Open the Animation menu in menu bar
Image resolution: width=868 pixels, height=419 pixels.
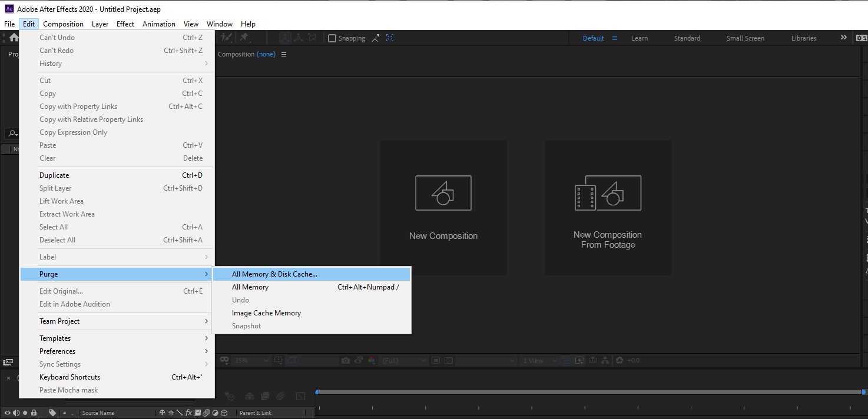[159, 24]
